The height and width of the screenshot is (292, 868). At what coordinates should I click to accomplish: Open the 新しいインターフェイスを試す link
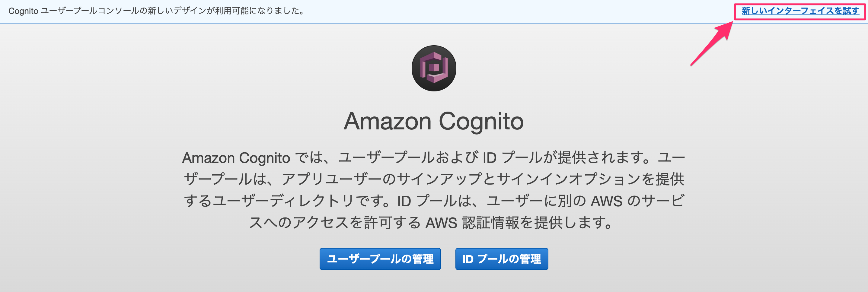click(800, 11)
